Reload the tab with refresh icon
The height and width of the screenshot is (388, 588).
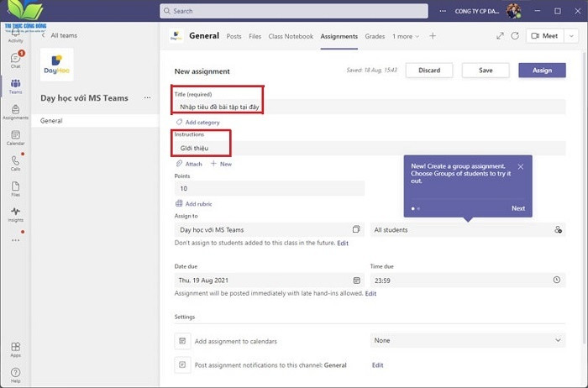click(x=515, y=36)
